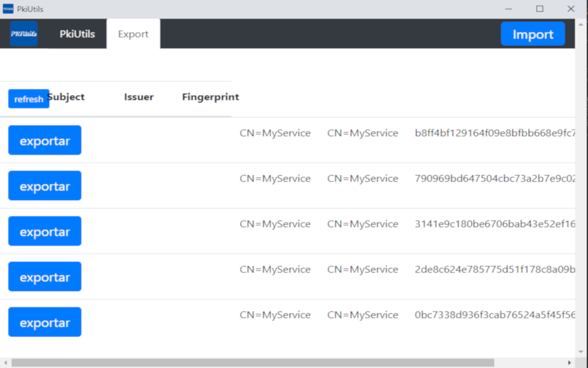Maximize the PkiUtils window
The width and height of the screenshot is (588, 368).
(x=540, y=9)
